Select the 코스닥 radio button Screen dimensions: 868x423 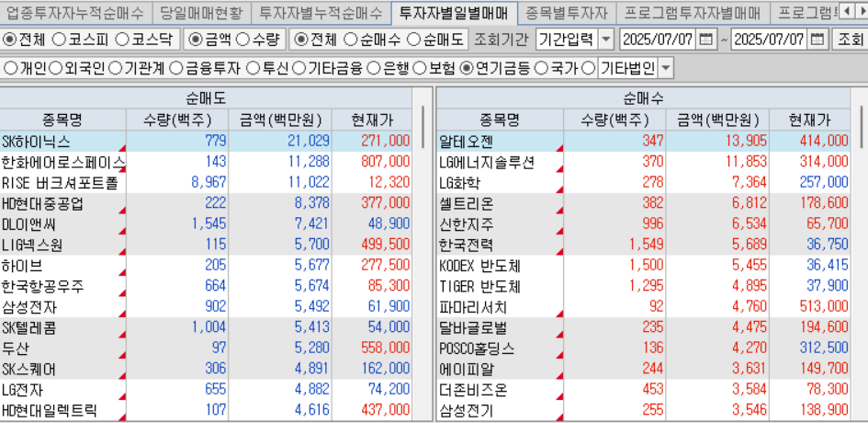pos(123,40)
